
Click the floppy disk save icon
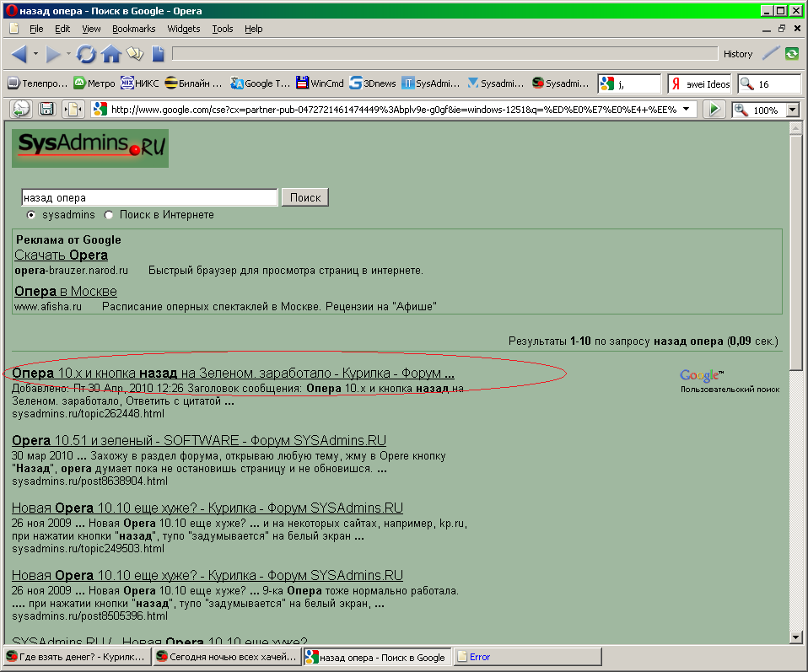pyautogui.click(x=47, y=110)
